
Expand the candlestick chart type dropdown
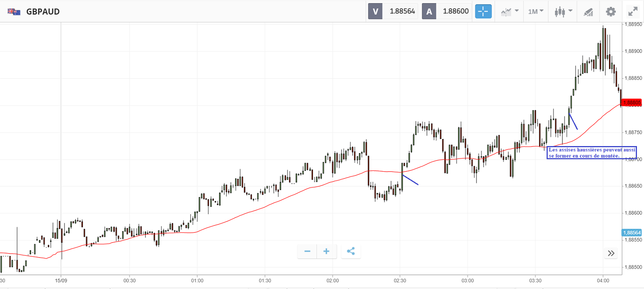[563, 11]
